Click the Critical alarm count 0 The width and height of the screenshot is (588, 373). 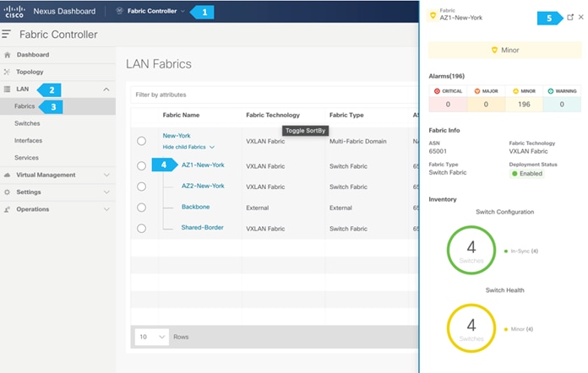448,105
